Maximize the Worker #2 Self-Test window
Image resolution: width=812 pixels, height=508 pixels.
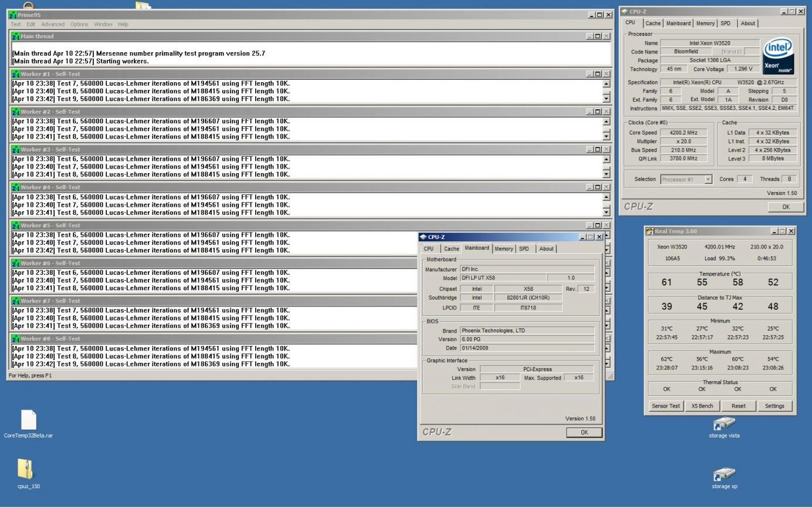coord(598,112)
